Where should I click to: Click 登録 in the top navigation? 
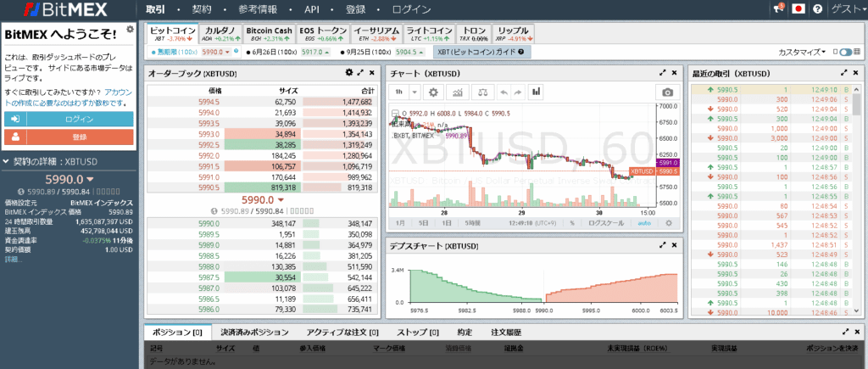pyautogui.click(x=355, y=8)
